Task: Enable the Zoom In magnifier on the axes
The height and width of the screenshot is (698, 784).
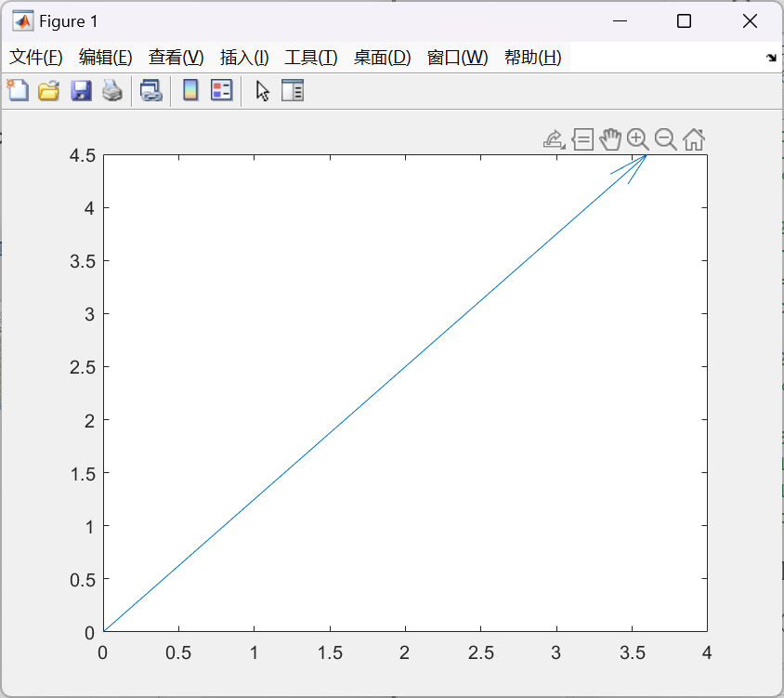Action: coord(637,139)
